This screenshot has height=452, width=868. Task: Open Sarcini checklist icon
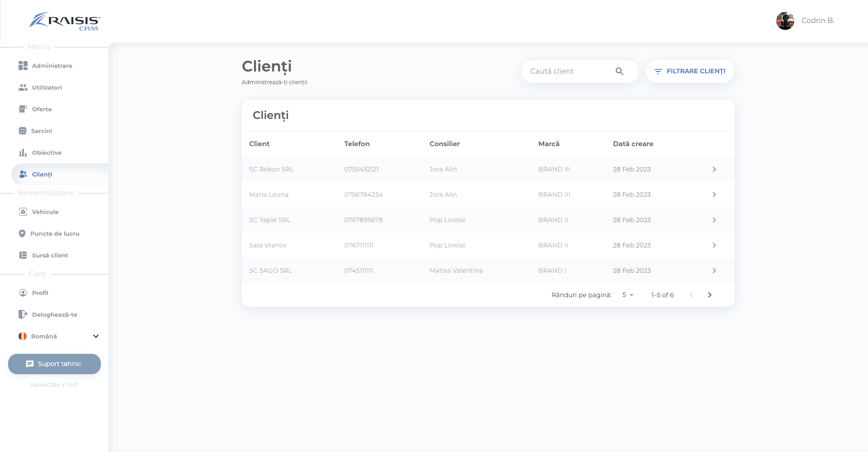tap(23, 131)
